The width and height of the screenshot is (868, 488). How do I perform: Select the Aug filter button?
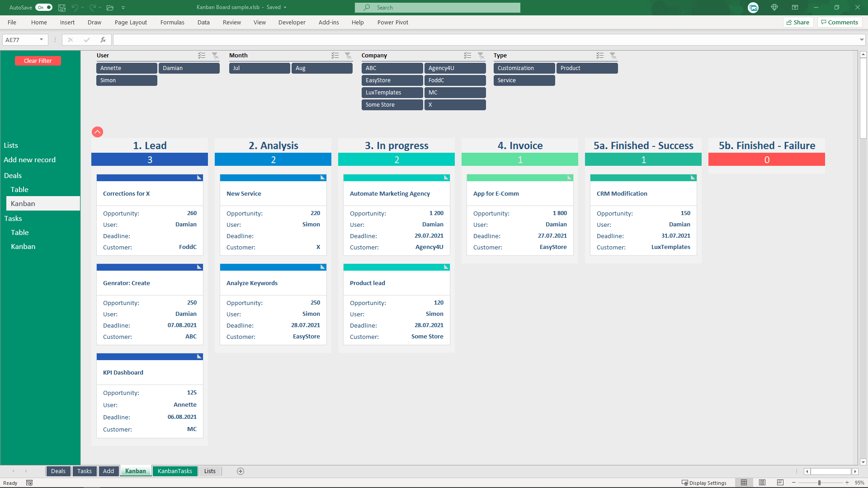(x=301, y=67)
